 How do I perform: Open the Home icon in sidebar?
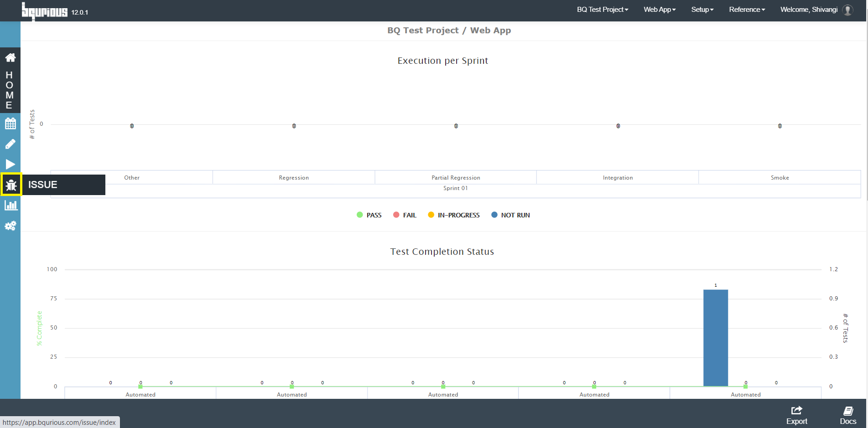[x=10, y=57]
